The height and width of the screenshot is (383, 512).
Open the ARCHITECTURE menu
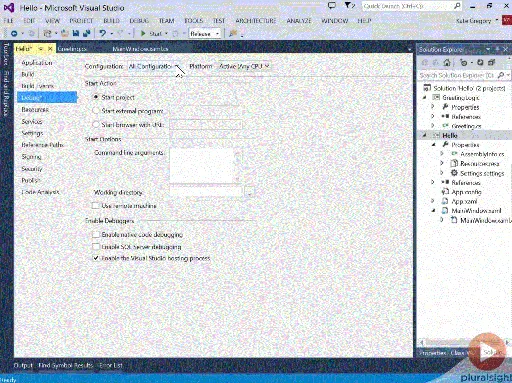coord(256,21)
